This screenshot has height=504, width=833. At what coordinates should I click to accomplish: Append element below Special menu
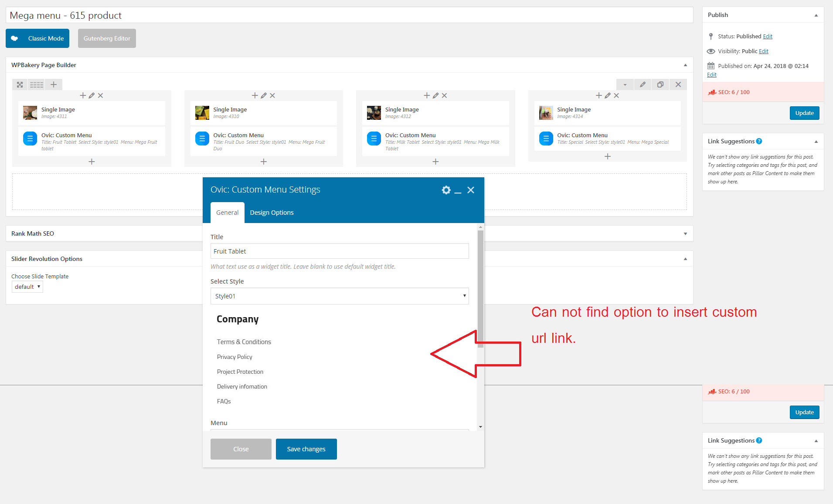[608, 156]
